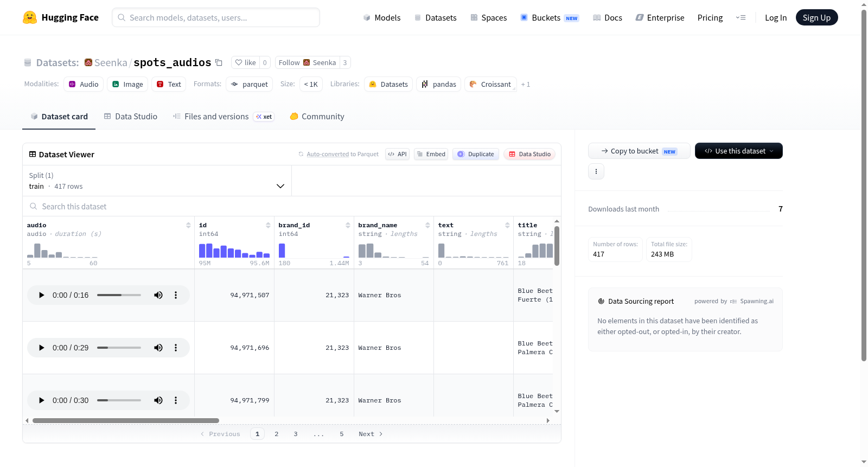Open the Models page

[382, 17]
